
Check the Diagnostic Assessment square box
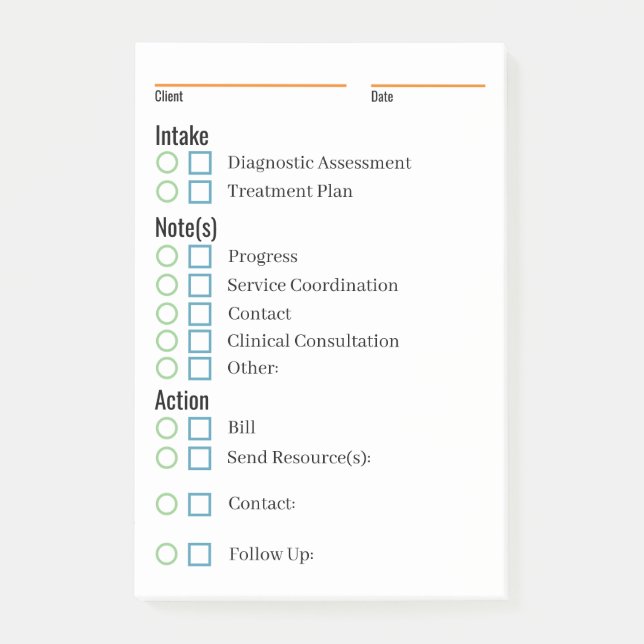(x=200, y=163)
